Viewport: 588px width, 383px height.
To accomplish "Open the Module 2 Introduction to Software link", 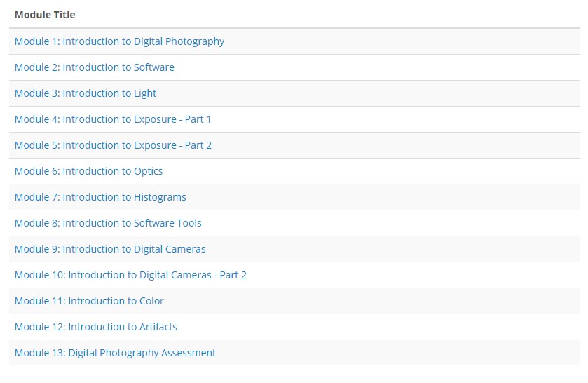I will coord(95,67).
